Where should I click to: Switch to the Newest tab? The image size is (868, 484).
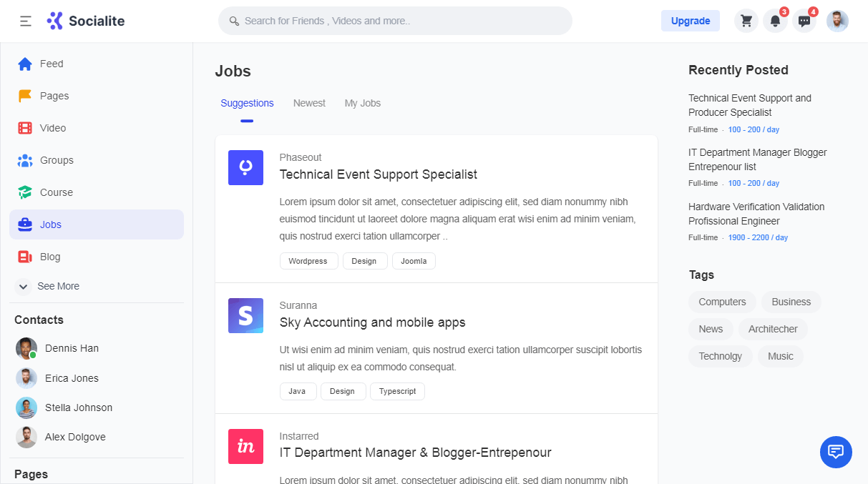[309, 103]
